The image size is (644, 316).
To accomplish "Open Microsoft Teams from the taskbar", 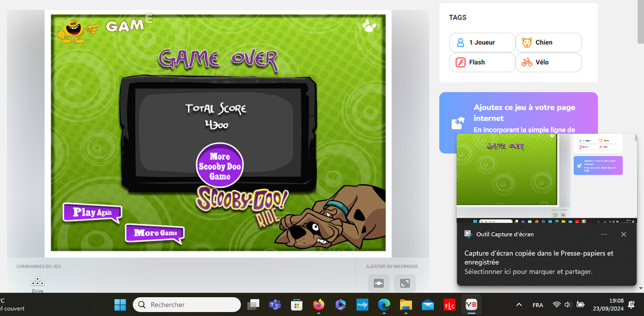I will tap(275, 305).
